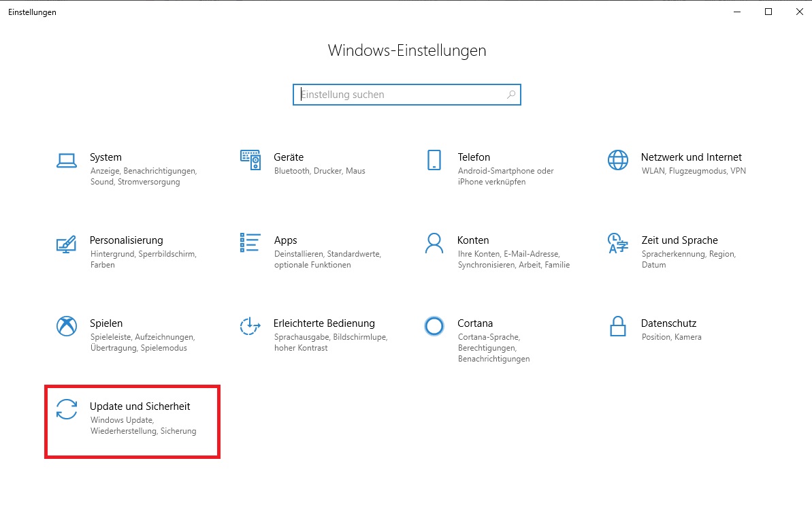Click the Zeit und Sprache clock icon

tap(618, 243)
